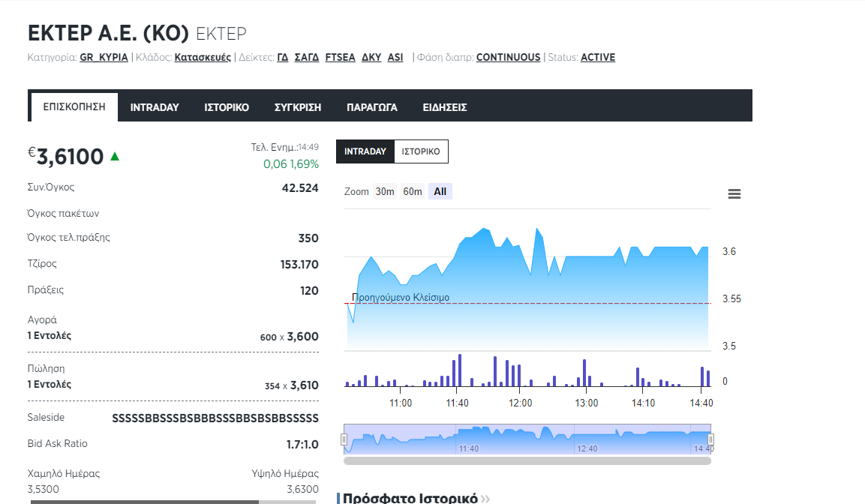Click the 11:40 label on chart time axis
Viewport: 865px width, 504px height.
tap(458, 403)
